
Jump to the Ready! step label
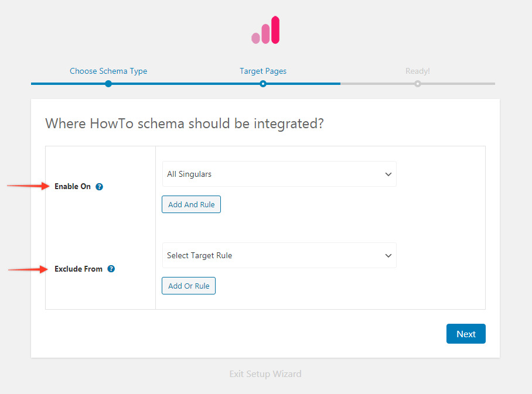click(x=417, y=71)
